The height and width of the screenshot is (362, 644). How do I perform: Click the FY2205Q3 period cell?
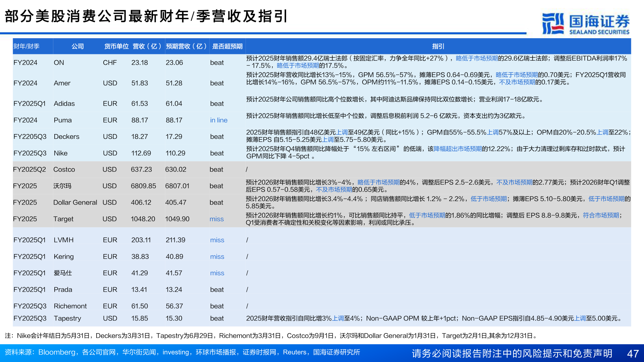[30, 136]
